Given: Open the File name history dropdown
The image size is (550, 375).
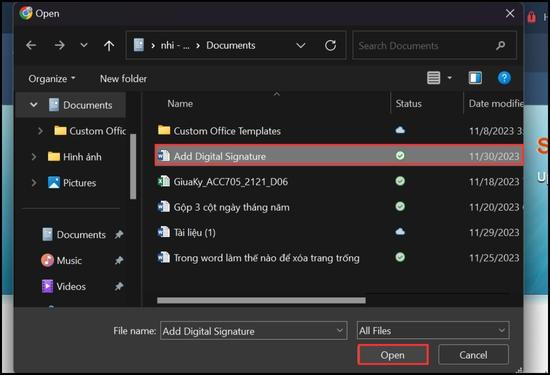Looking at the screenshot, I should click(340, 331).
